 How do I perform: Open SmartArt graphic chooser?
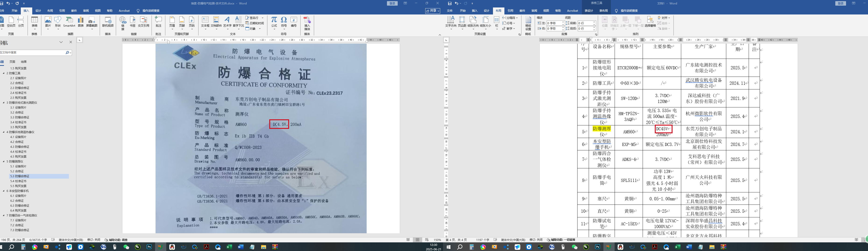pos(69,22)
